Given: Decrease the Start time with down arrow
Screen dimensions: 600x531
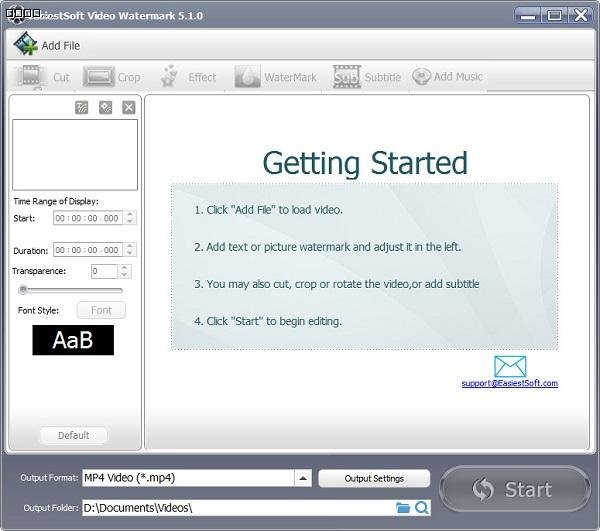Looking at the screenshot, I should 130,222.
